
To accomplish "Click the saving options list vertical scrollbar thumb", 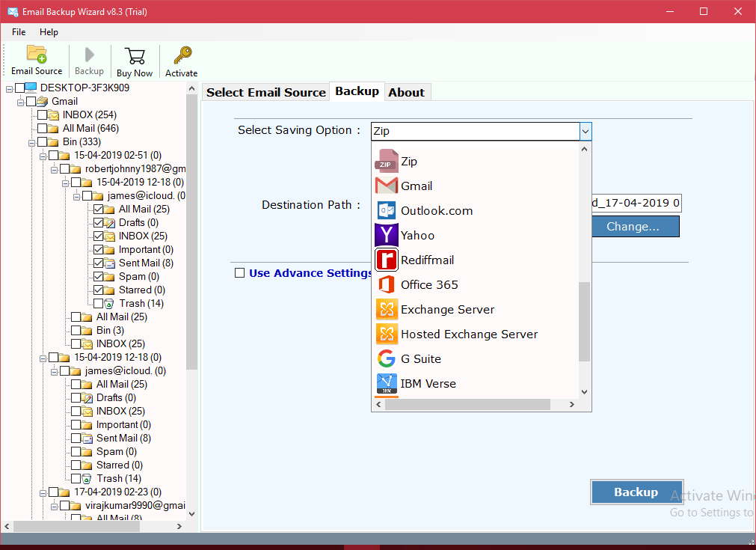I will (584, 321).
